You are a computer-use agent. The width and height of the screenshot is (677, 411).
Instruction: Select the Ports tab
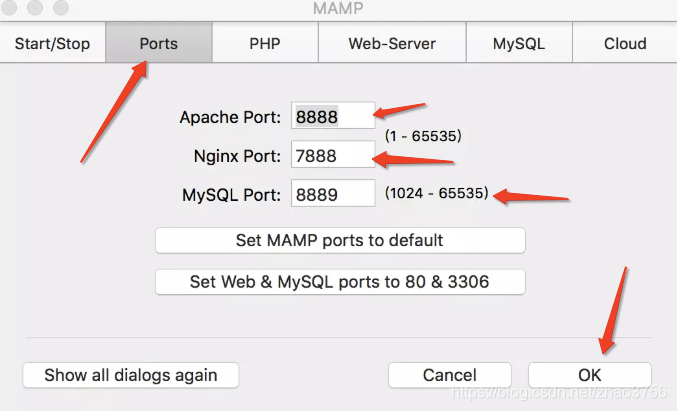click(158, 43)
